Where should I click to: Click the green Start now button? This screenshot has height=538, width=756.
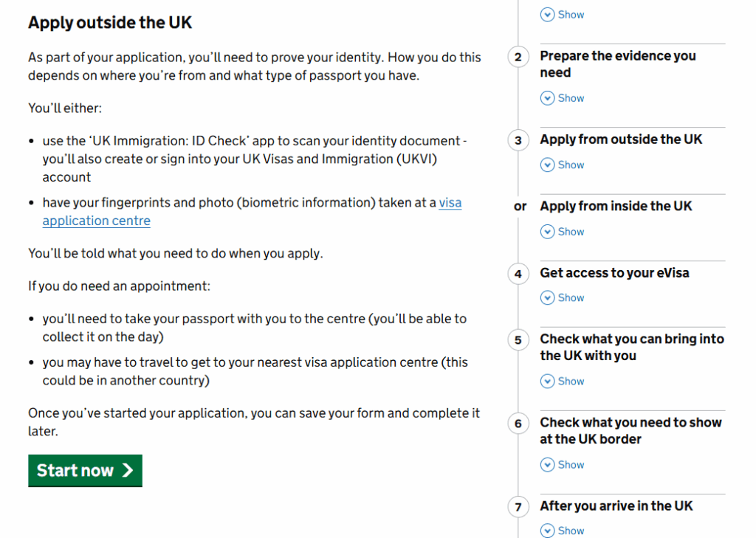[85, 471]
